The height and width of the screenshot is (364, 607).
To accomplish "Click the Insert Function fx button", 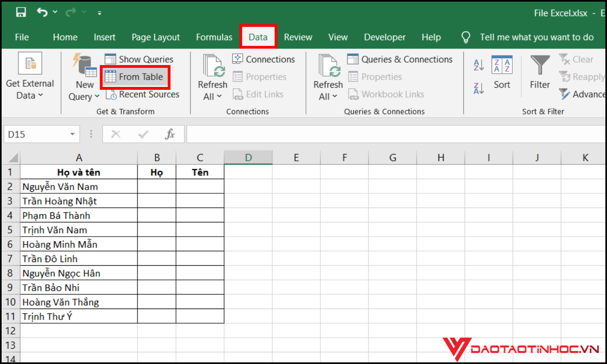I will click(x=170, y=134).
